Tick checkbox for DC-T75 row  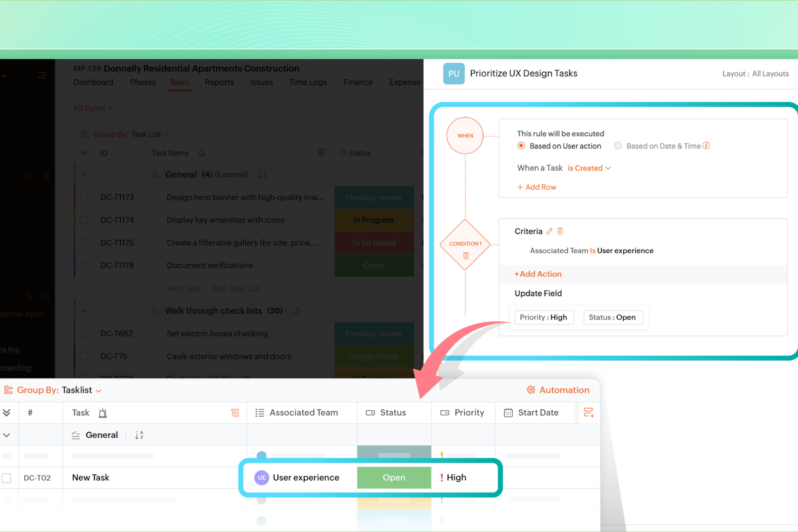pyautogui.click(x=84, y=356)
